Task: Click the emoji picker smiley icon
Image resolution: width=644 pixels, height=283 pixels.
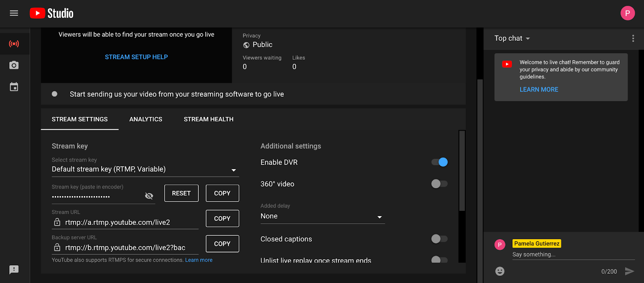Action: (x=500, y=271)
